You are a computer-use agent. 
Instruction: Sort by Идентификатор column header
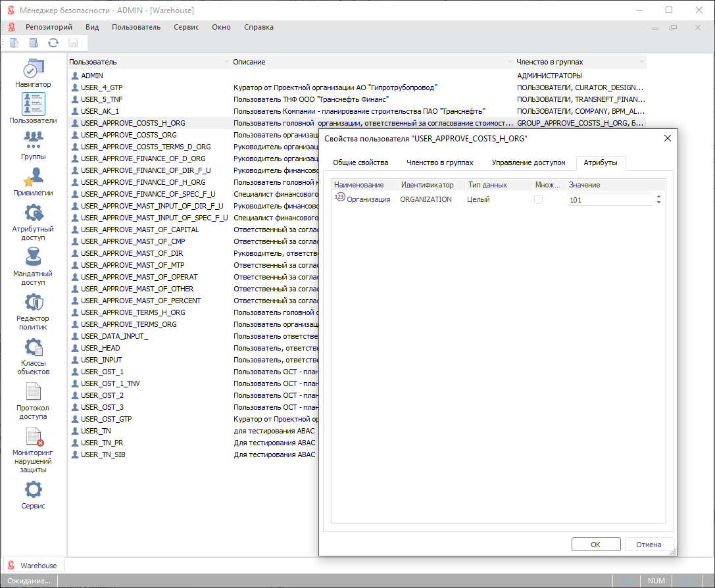(x=431, y=185)
